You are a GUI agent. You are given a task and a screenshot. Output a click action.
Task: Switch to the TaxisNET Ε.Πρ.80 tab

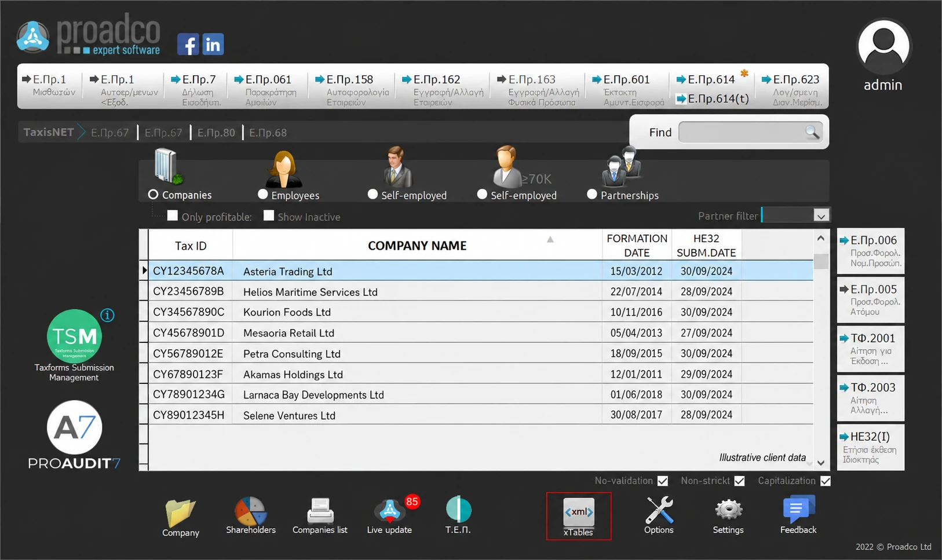pyautogui.click(x=216, y=133)
